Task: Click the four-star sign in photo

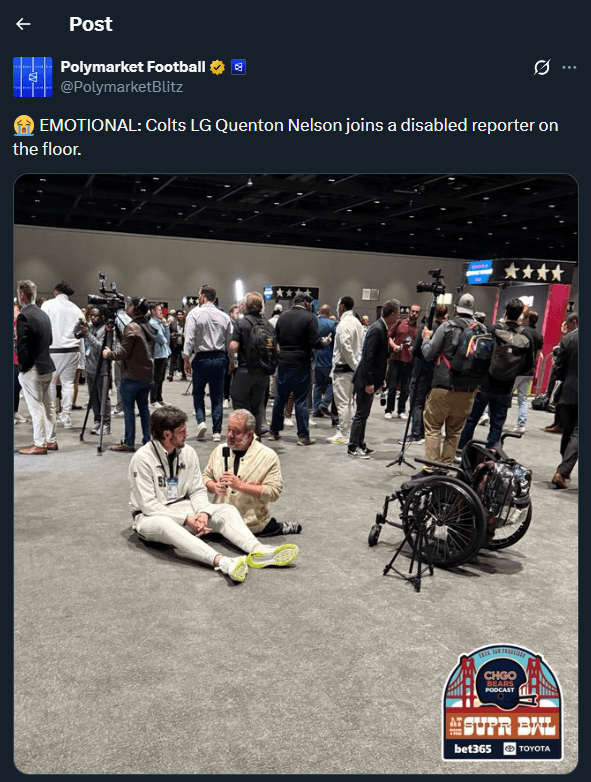Action: pos(533,272)
